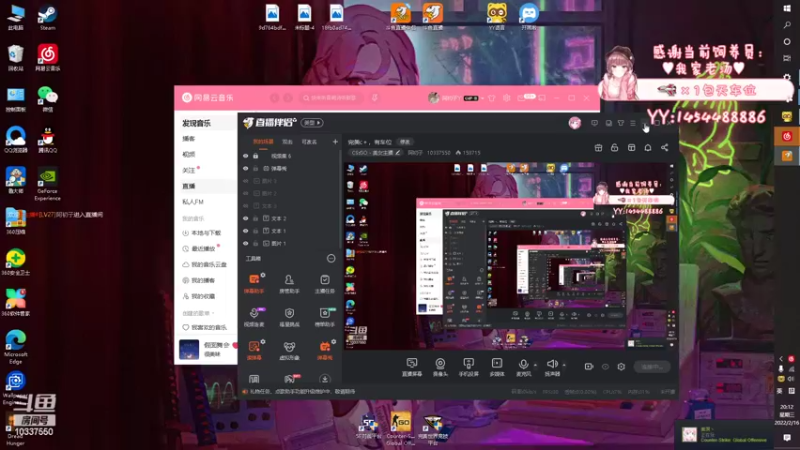Show the hidden 文本 3 layer
Viewport: 800px width, 450px height.
pos(245,206)
